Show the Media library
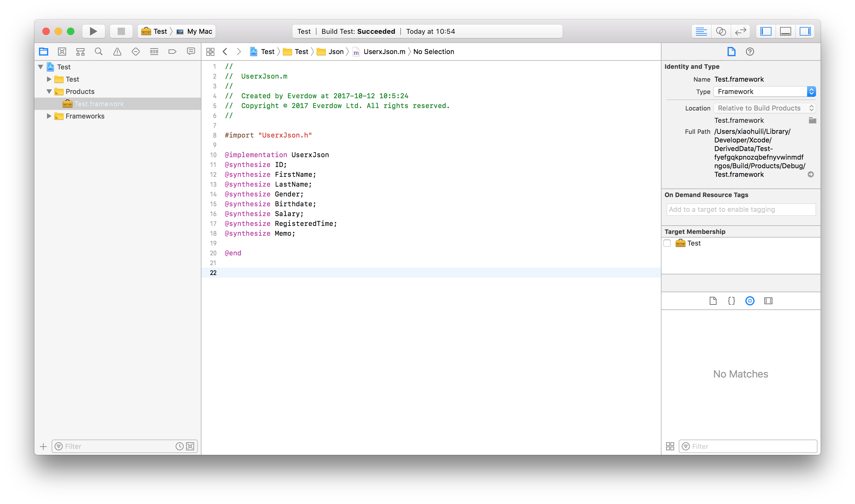Image resolution: width=855 pixels, height=504 pixels. (x=768, y=301)
